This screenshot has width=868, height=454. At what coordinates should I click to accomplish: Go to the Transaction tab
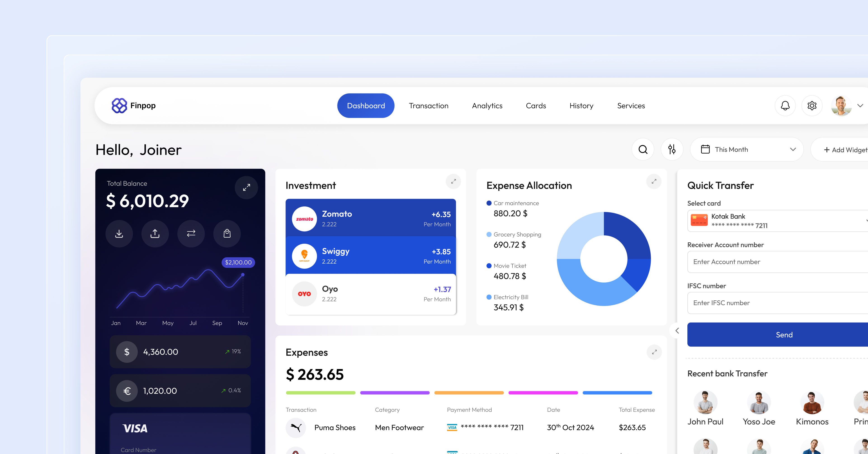click(x=428, y=106)
